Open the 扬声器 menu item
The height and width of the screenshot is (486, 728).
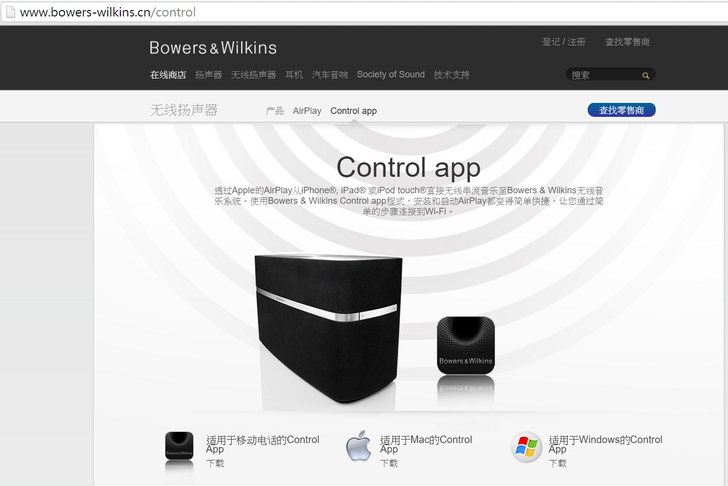(x=208, y=75)
